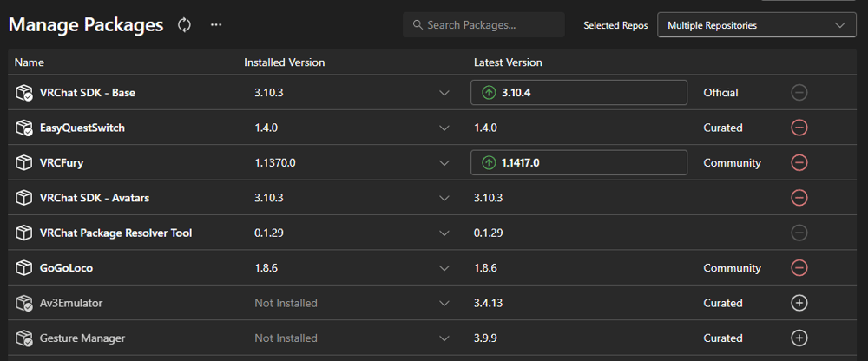
Task: Click installed version 1.1370.0 of VRCFury
Action: [x=275, y=163]
